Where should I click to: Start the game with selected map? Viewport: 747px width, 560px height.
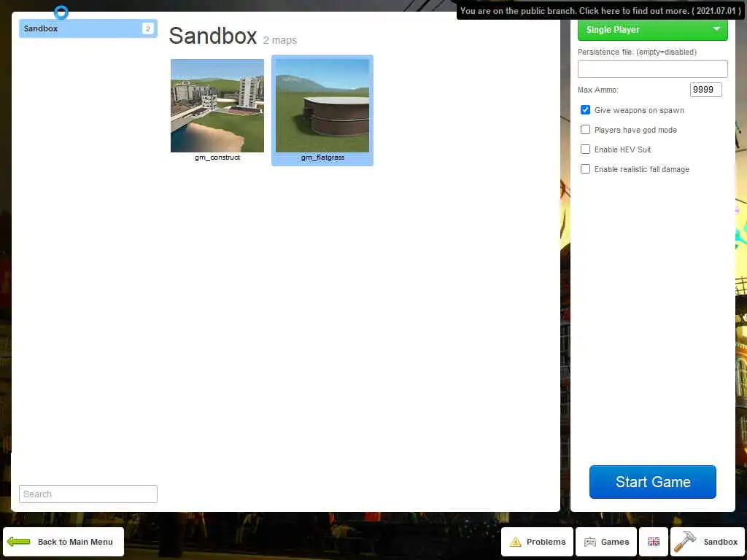653,482
